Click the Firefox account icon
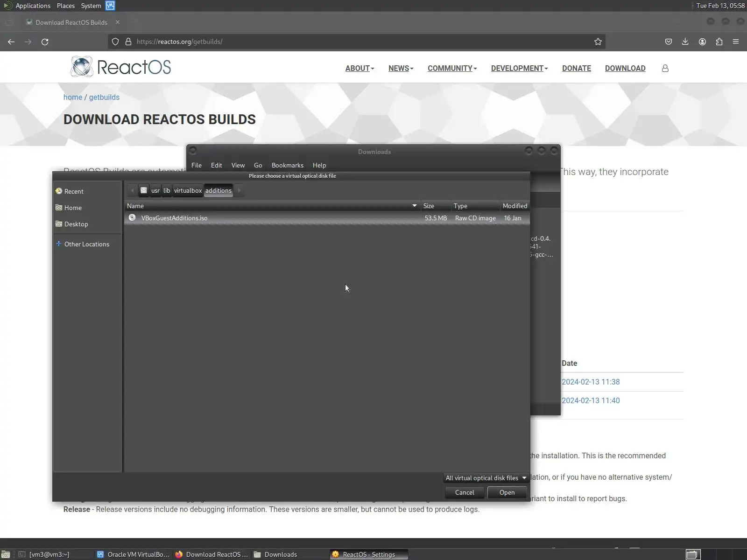 (x=702, y=42)
